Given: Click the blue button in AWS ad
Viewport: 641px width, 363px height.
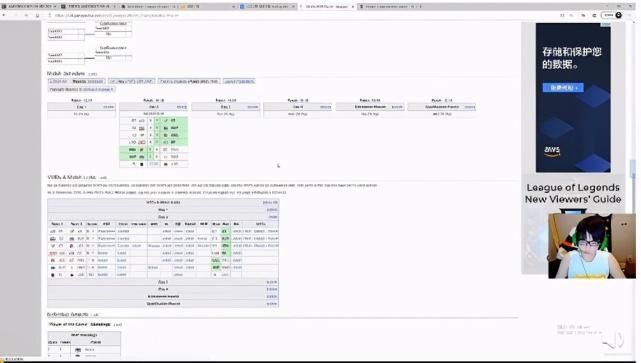Looking at the screenshot, I should pyautogui.click(x=563, y=87).
